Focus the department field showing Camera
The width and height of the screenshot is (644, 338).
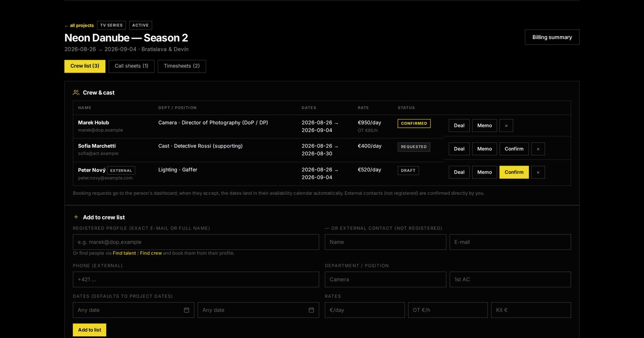385,280
